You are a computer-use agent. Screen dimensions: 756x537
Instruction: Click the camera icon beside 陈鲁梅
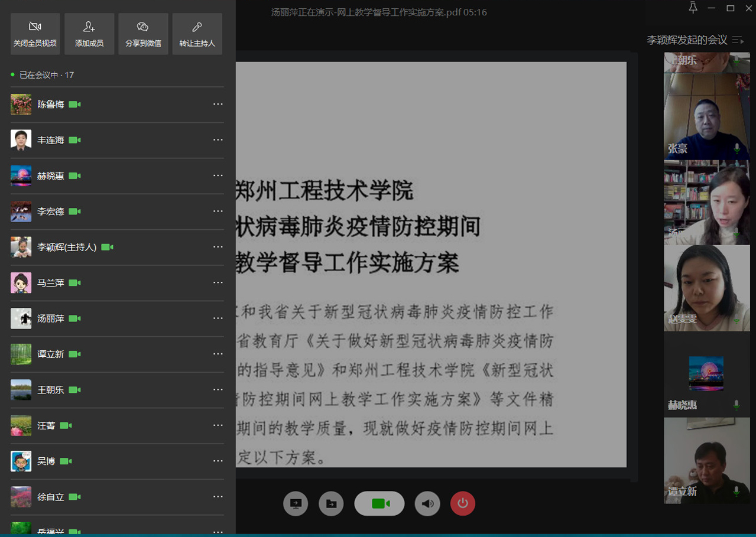(x=74, y=105)
